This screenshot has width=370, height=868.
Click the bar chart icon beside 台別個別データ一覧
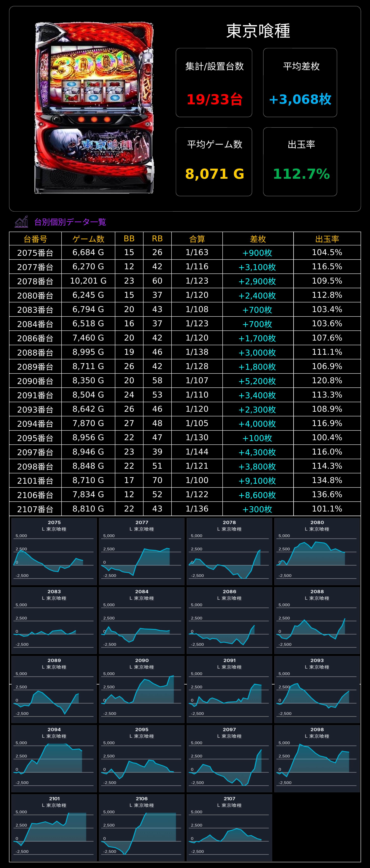21,222
